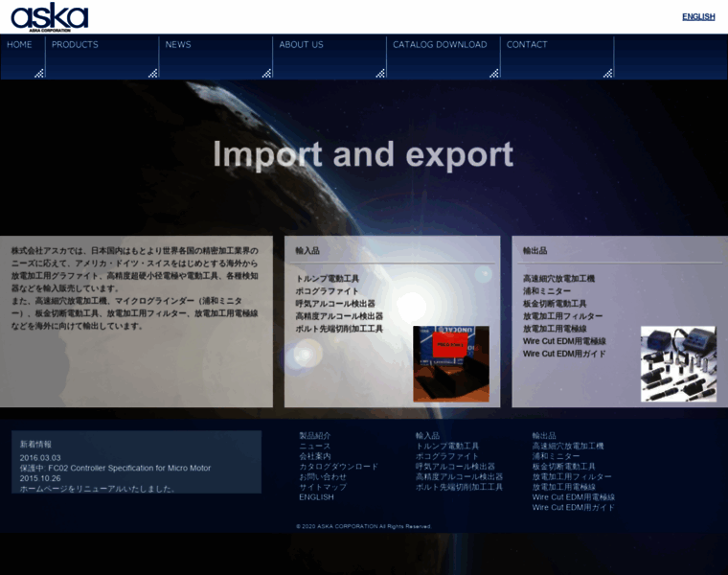Viewport: 728px width, 575px height.
Task: Open Wire Cut EDM用ガイド in the 輸出品 panel
Action: pos(564,354)
